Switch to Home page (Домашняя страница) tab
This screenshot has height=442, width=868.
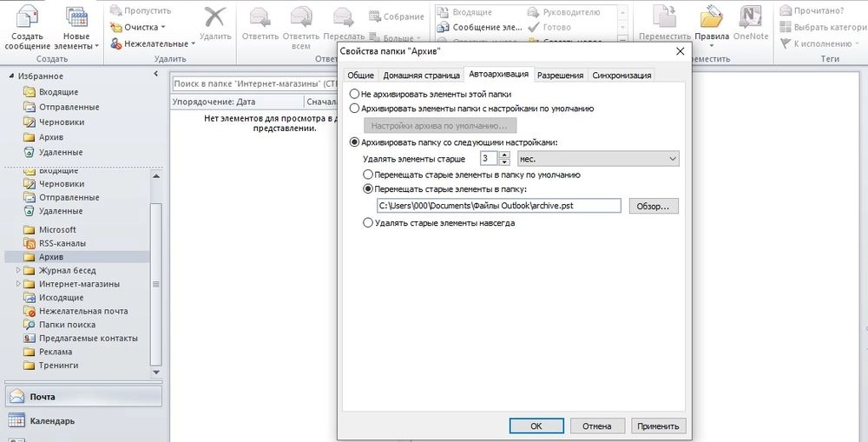point(422,76)
